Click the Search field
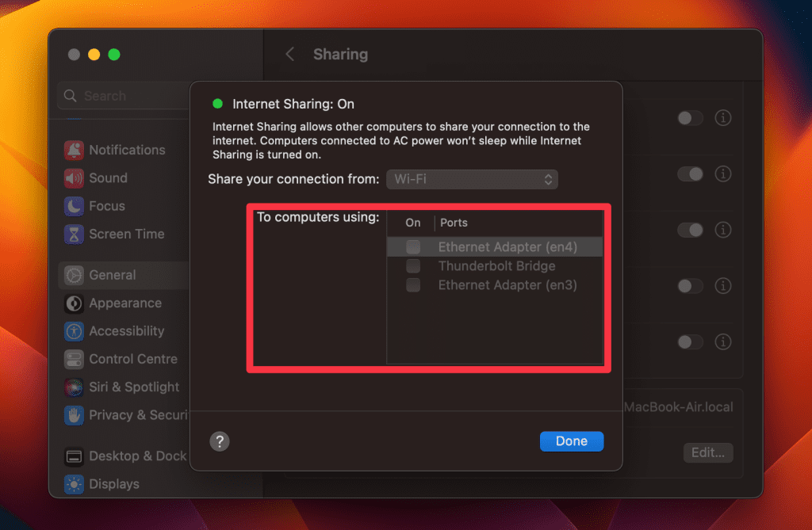 124,96
